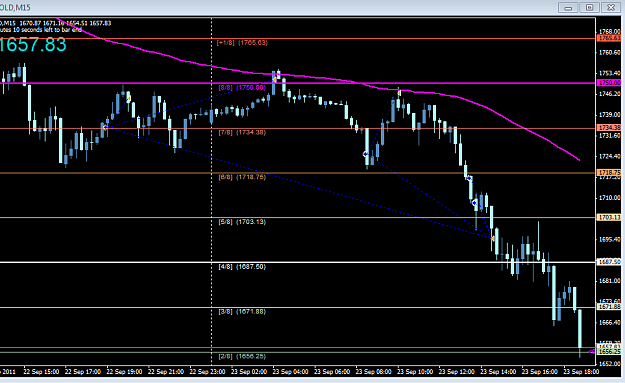Click the 1739.00 value on price scale
Viewport: 625px width, 383px height.
point(609,114)
